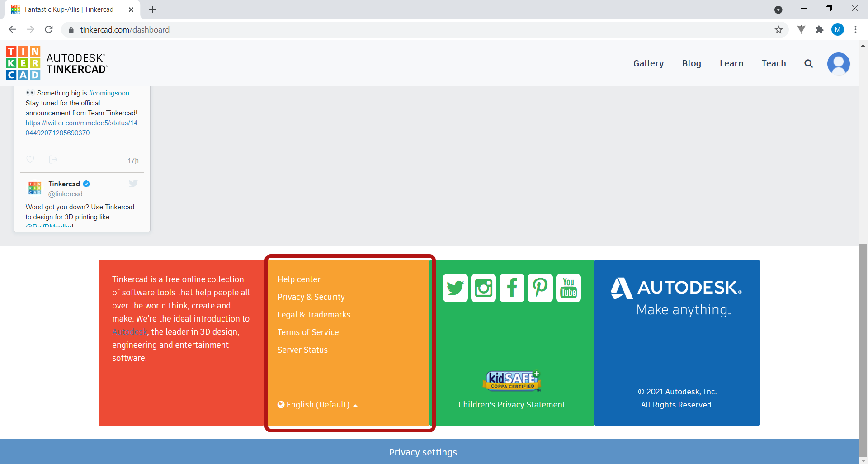Open Tinkercad's YouTube channel icon
Screen dimensions: 868x464
point(568,288)
